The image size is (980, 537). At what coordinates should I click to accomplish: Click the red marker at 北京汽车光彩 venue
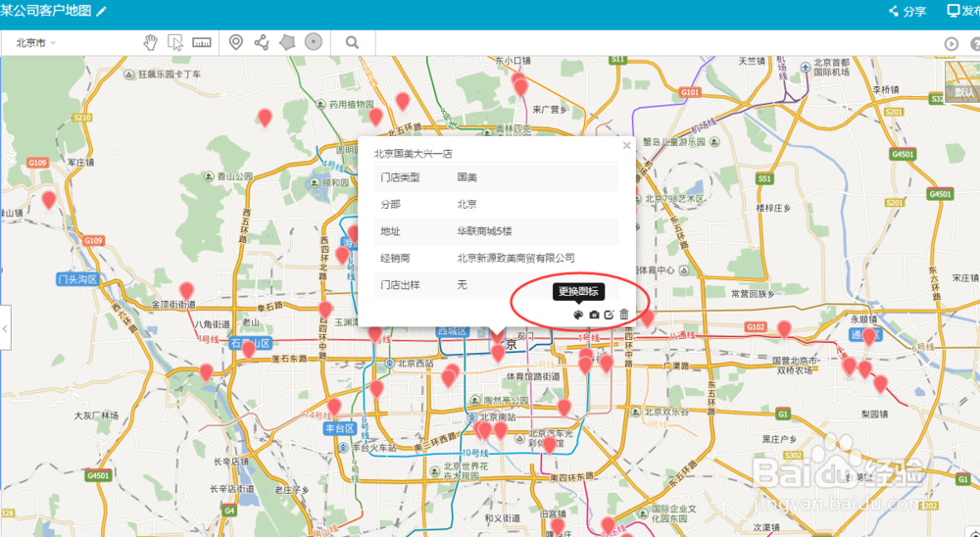pos(549,445)
